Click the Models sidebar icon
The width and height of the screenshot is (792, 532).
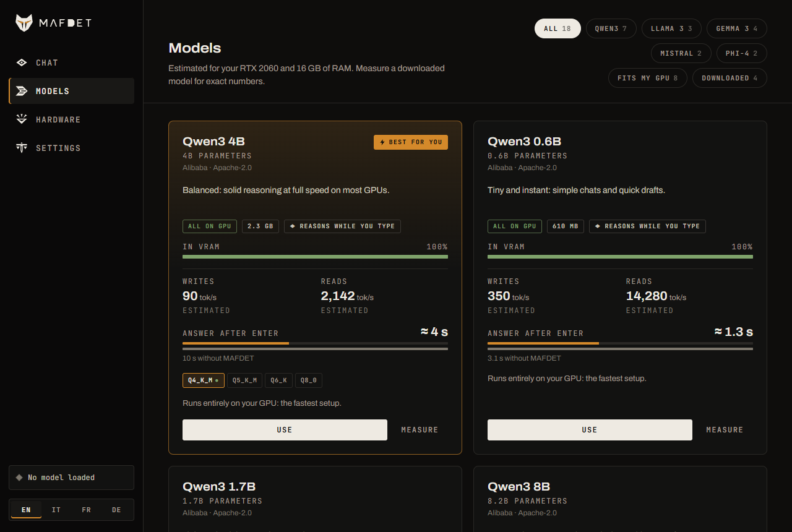tap(22, 91)
